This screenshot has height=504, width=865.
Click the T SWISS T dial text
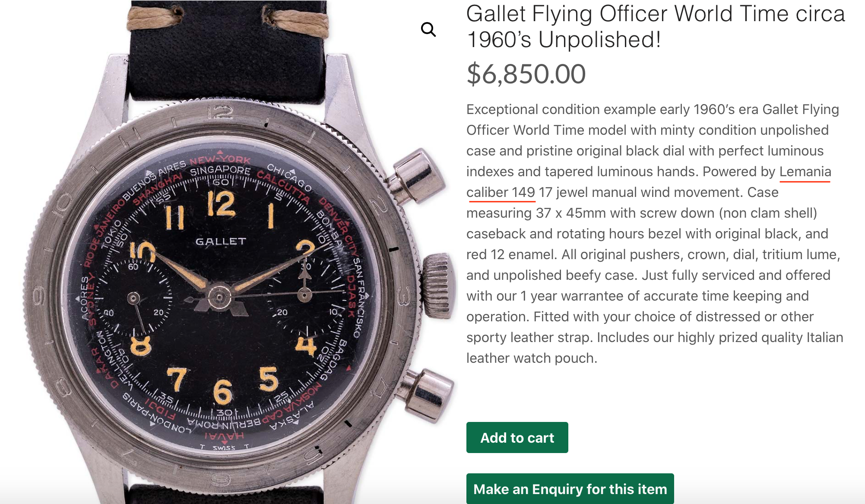[x=224, y=447]
